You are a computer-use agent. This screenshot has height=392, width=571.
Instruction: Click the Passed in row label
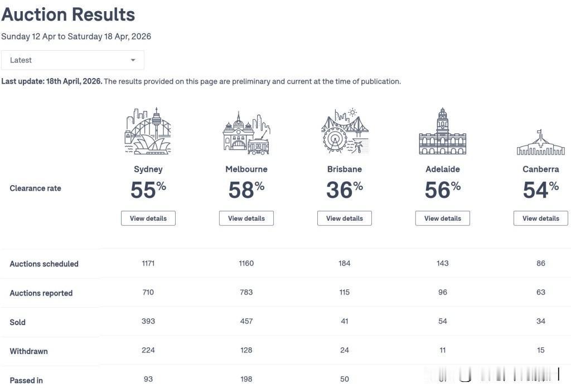(26, 380)
